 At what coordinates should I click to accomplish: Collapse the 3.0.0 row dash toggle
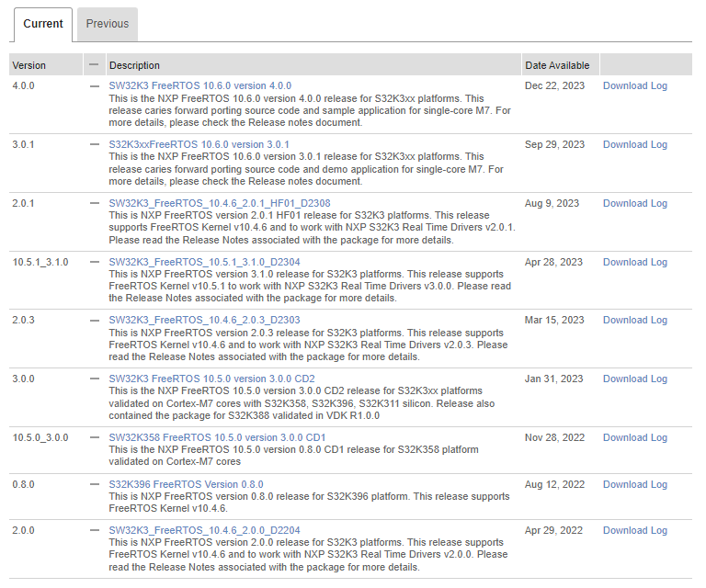[95, 379]
